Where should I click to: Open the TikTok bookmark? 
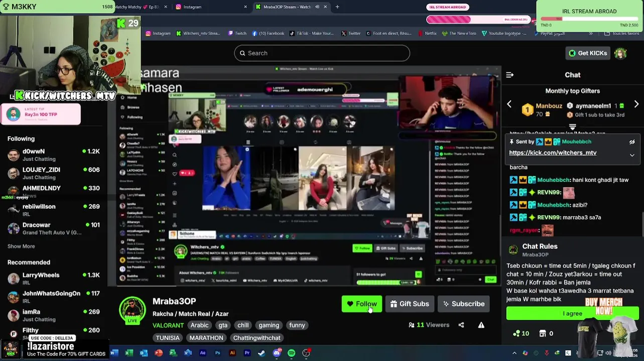click(x=311, y=34)
